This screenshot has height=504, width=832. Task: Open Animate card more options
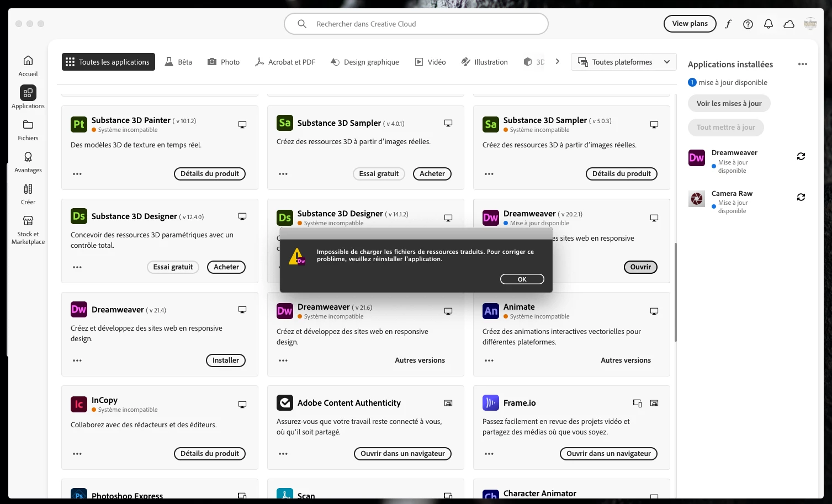click(x=489, y=360)
